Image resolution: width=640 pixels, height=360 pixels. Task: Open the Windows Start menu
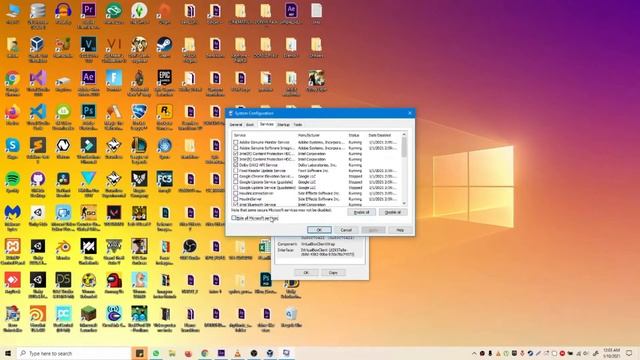tap(8, 353)
